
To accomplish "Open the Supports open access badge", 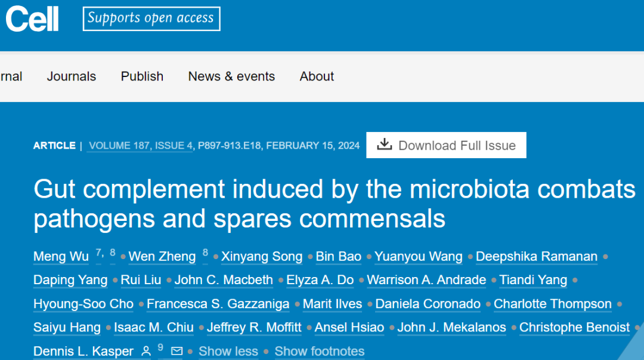I will click(151, 19).
